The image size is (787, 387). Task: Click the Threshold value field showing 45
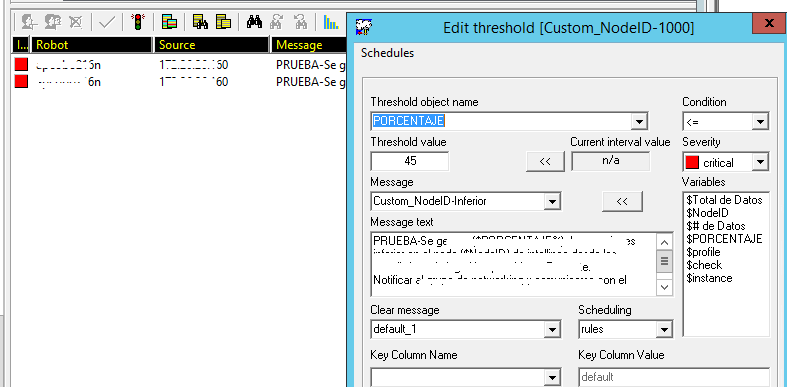(410, 161)
